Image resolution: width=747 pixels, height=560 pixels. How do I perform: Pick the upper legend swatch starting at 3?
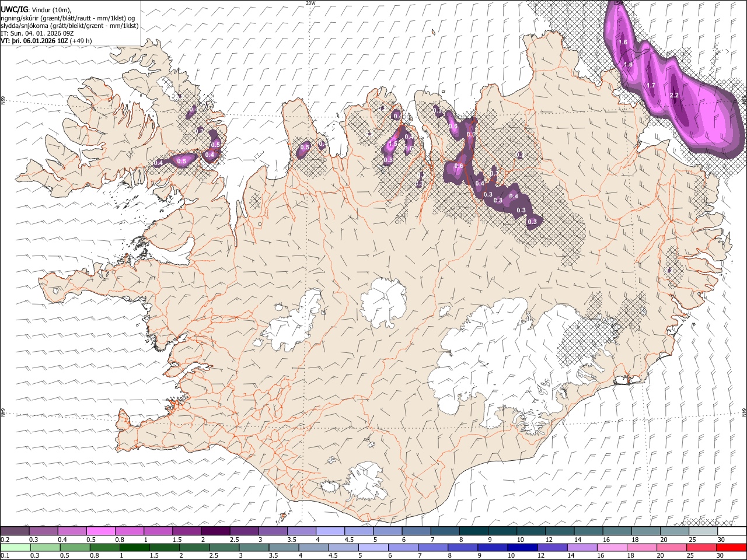click(x=272, y=531)
